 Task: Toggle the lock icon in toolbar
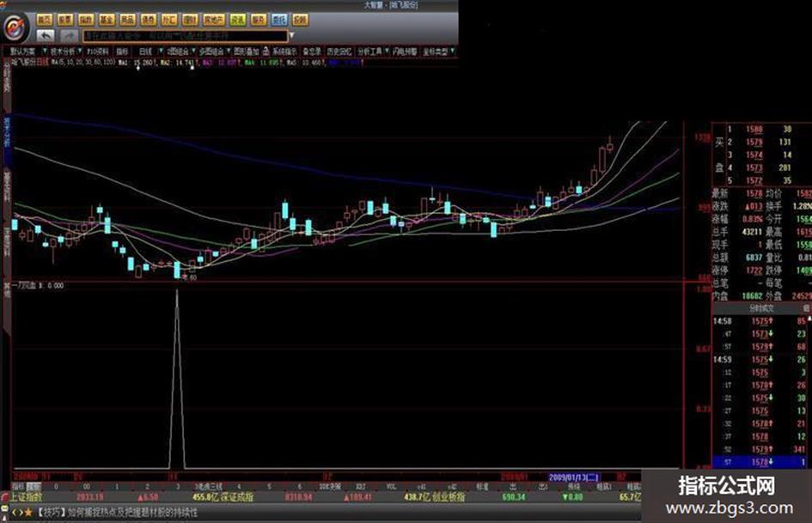click(x=266, y=51)
